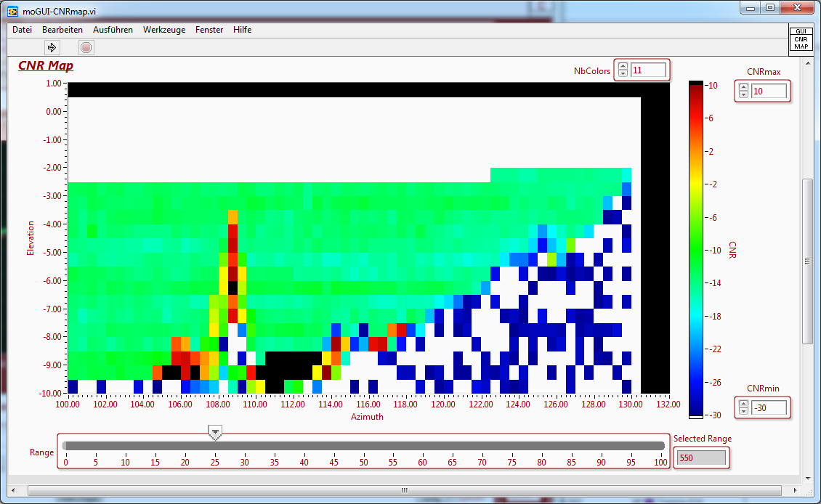This screenshot has height=504, width=821.
Task: Click the GUI CNR MAP VI icon
Action: click(x=801, y=39)
